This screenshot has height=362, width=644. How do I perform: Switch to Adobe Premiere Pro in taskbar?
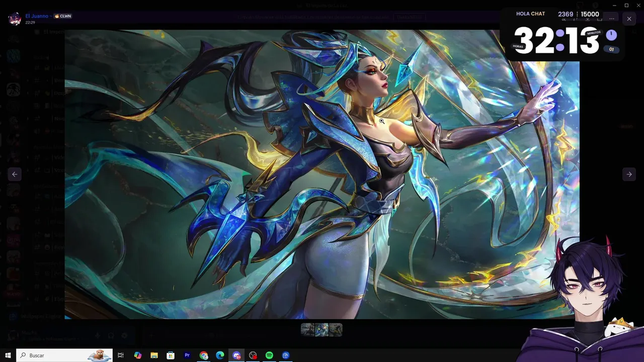click(187, 355)
